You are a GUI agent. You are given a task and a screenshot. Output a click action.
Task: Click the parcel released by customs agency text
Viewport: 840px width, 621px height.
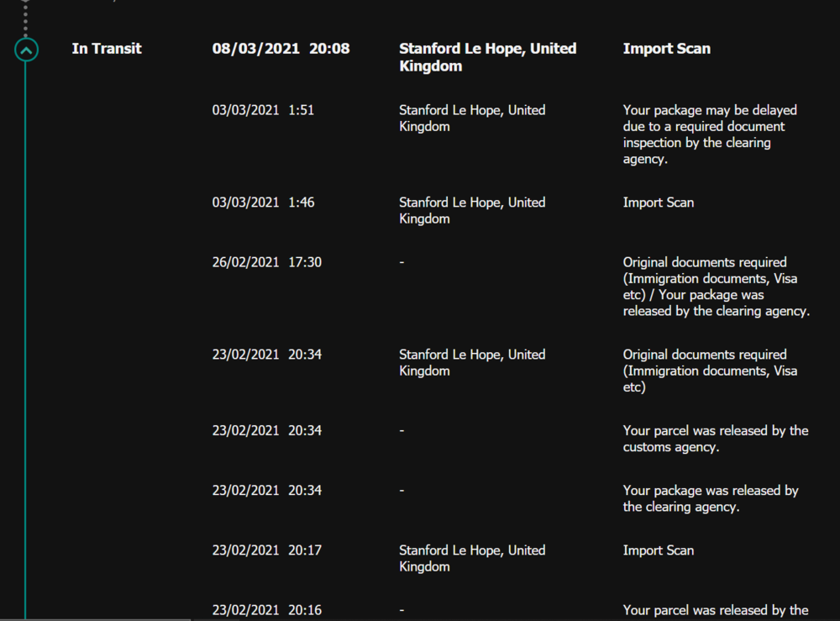715,439
